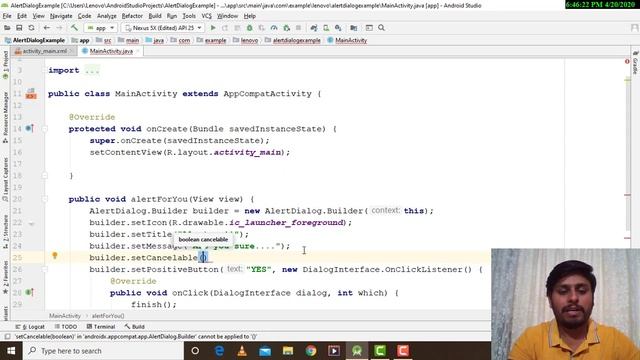
Task: Click the AlertDialogExample breadcrumb
Action: [35, 40]
